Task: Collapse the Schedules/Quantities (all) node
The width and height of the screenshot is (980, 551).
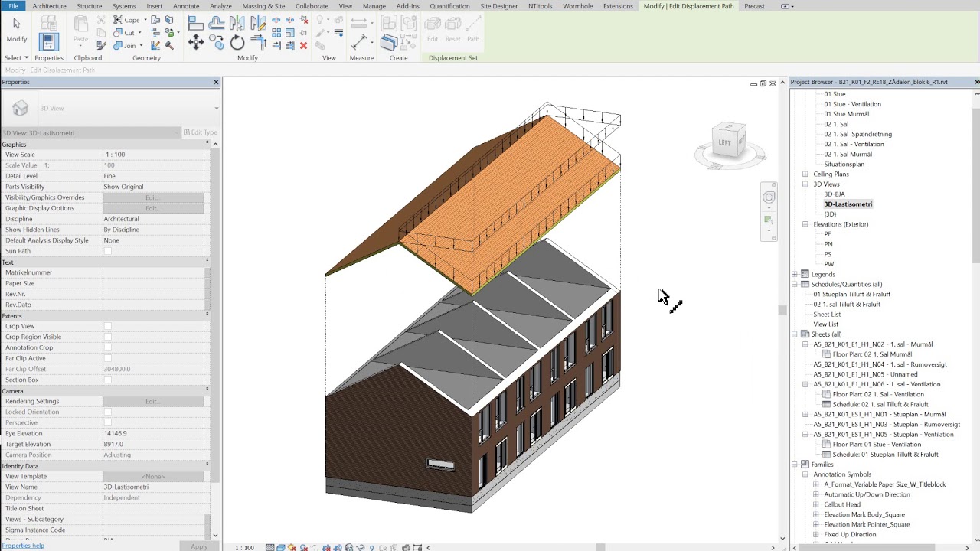Action: pos(794,285)
